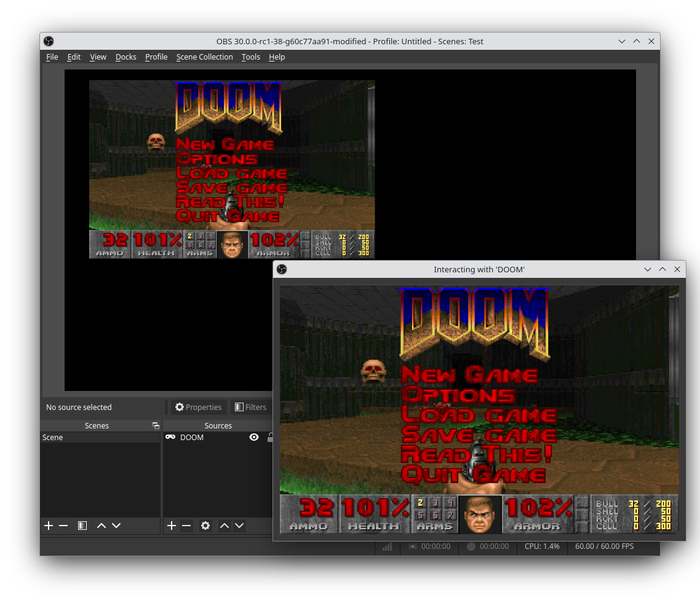Click 'New Game' in the interact window
The image size is (700, 603).
[469, 374]
